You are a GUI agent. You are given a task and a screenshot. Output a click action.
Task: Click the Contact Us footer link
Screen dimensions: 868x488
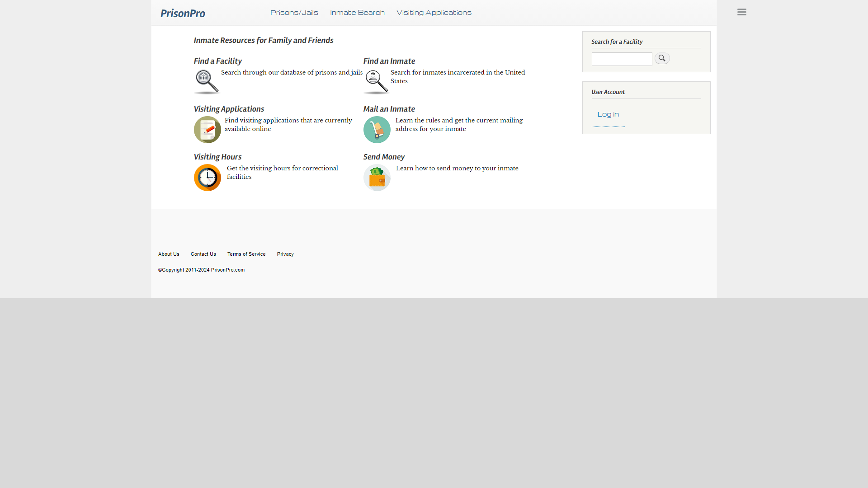pyautogui.click(x=203, y=254)
